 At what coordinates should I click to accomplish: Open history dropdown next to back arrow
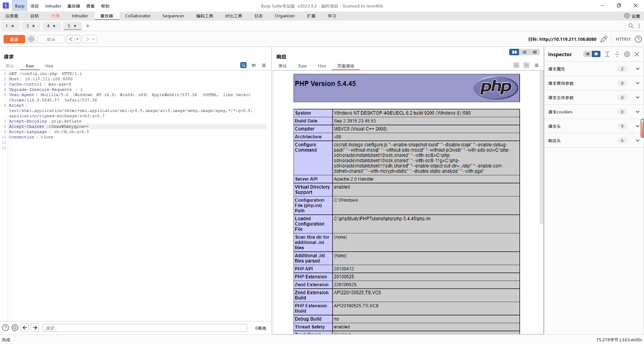pos(77,39)
